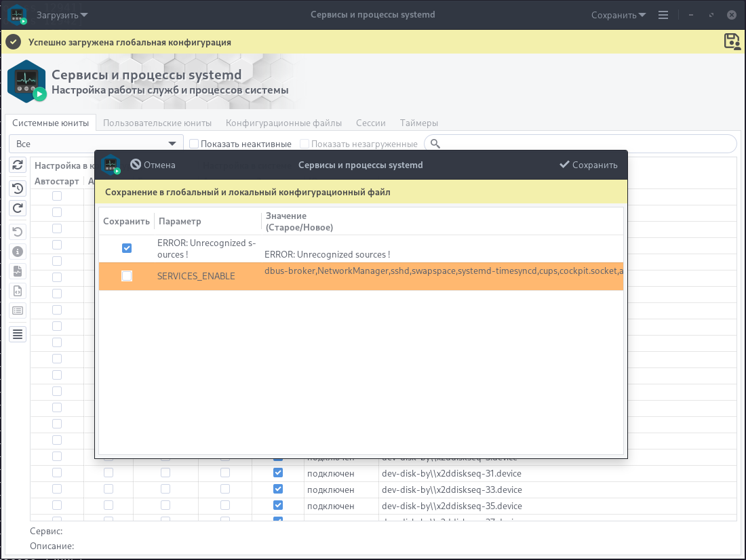Click the four horizontal lines icon in the left toolbar
Screen dimensions: 746x560
coord(18,334)
